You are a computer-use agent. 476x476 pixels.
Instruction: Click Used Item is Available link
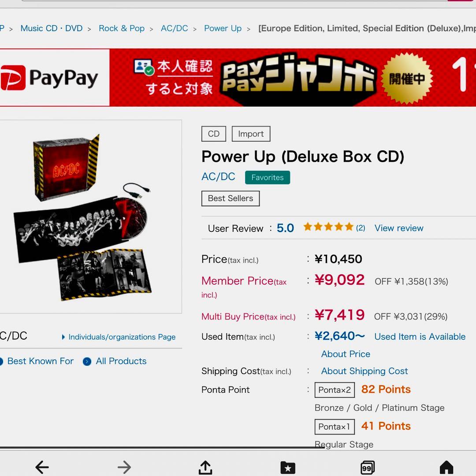pyautogui.click(x=420, y=336)
